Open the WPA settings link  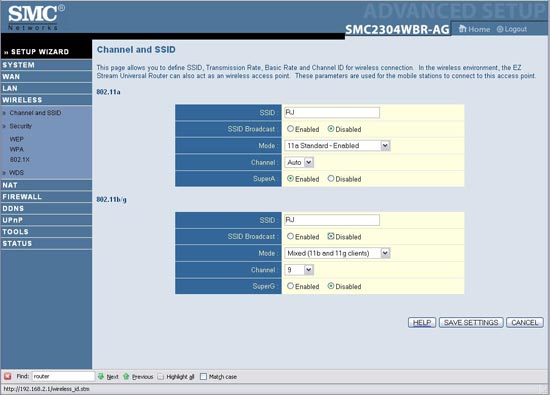[x=16, y=149]
